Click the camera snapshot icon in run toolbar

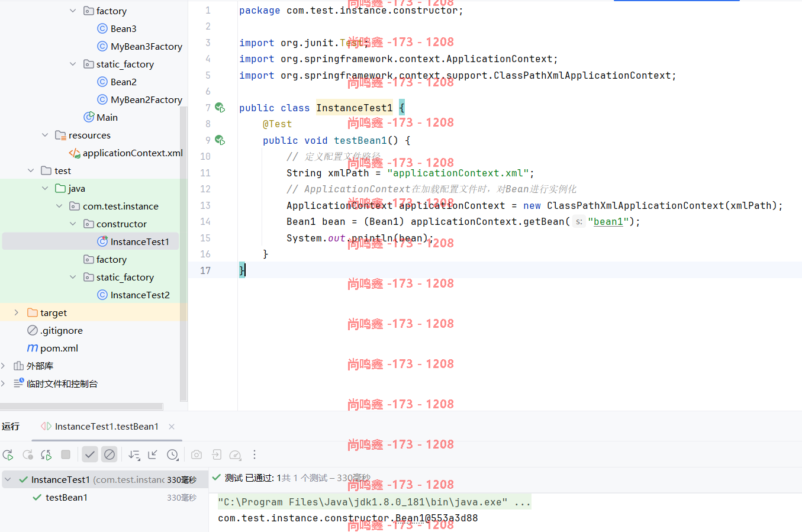click(x=197, y=454)
